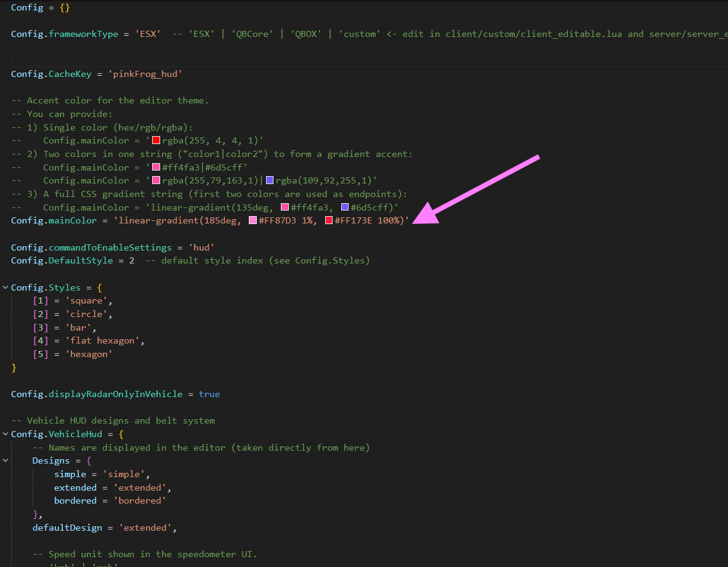Collapse the Config.VehicleHud block
Image resolution: width=728 pixels, height=567 pixels.
[x=6, y=434]
